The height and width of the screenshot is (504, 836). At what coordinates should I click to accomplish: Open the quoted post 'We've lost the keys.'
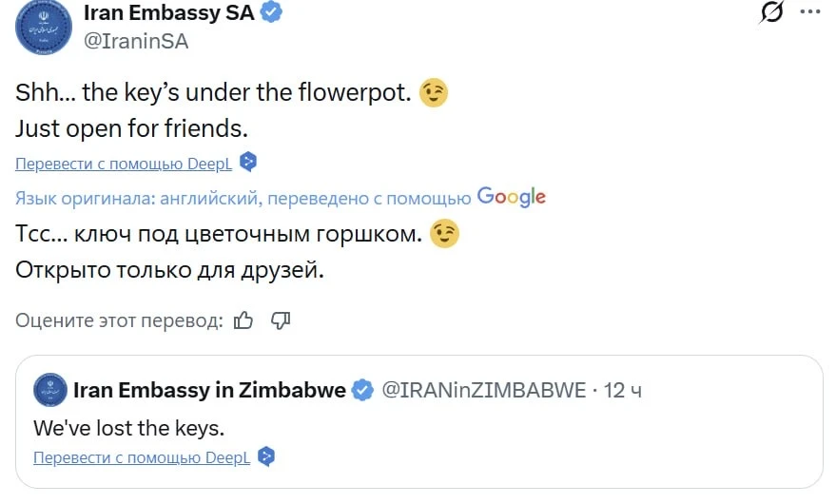pos(129,426)
